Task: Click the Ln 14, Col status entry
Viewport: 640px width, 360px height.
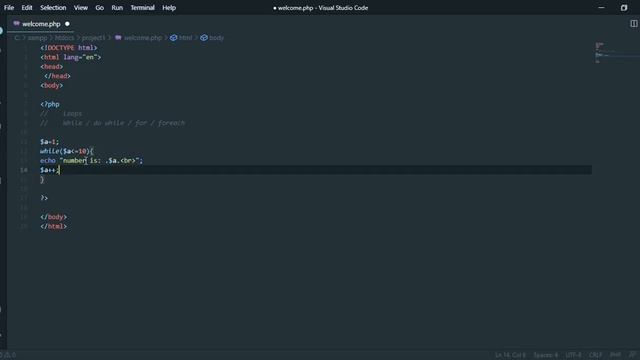Action: (x=510, y=355)
